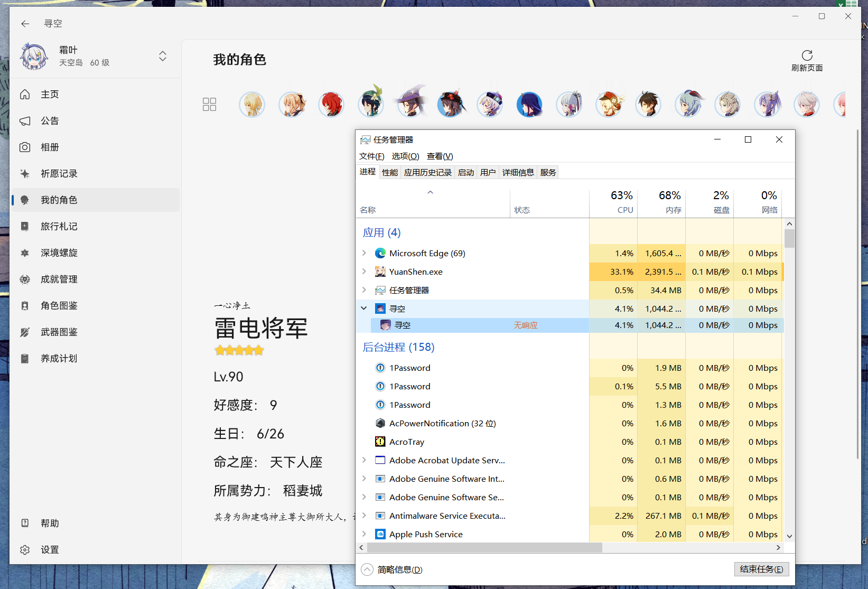Open the 养成计划 planning section
Viewport: 868px width, 589px height.
(58, 358)
